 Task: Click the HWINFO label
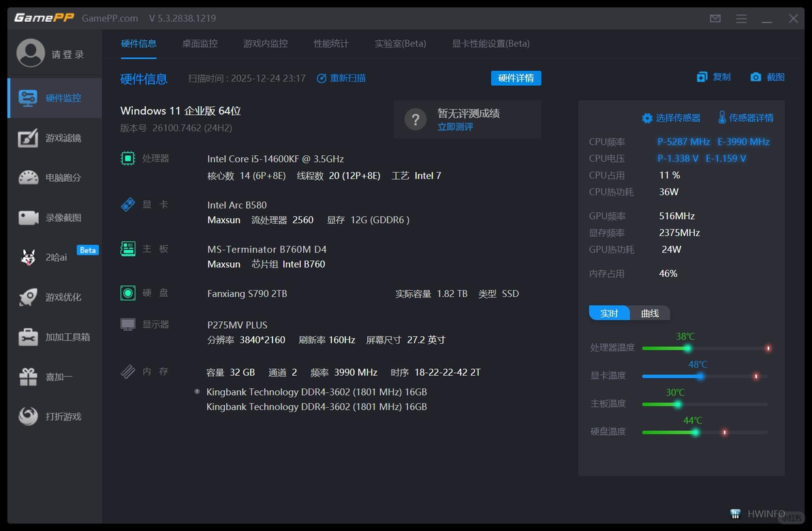pos(766,514)
